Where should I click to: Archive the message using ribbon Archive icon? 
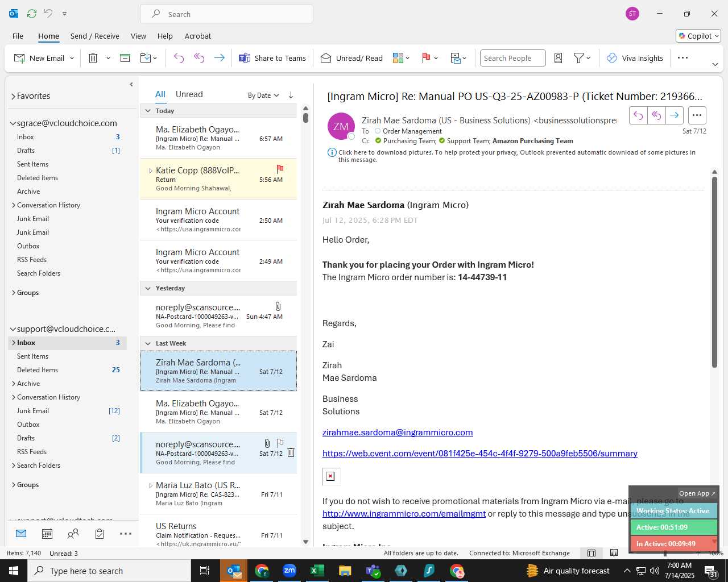tap(125, 58)
